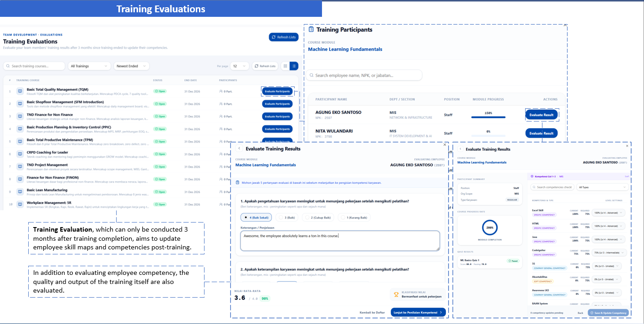Click Save & Update Competency button
The width and height of the screenshot is (644, 324).
coord(608,313)
